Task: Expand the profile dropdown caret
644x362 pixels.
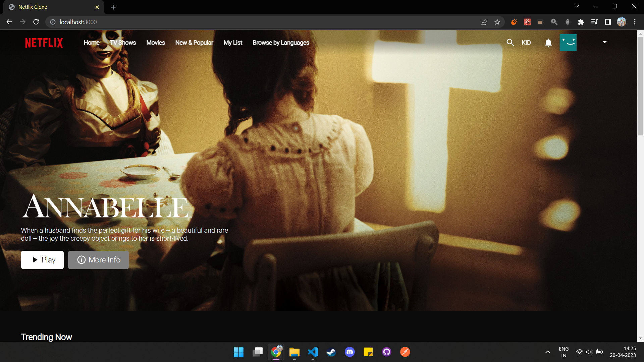Action: click(605, 42)
